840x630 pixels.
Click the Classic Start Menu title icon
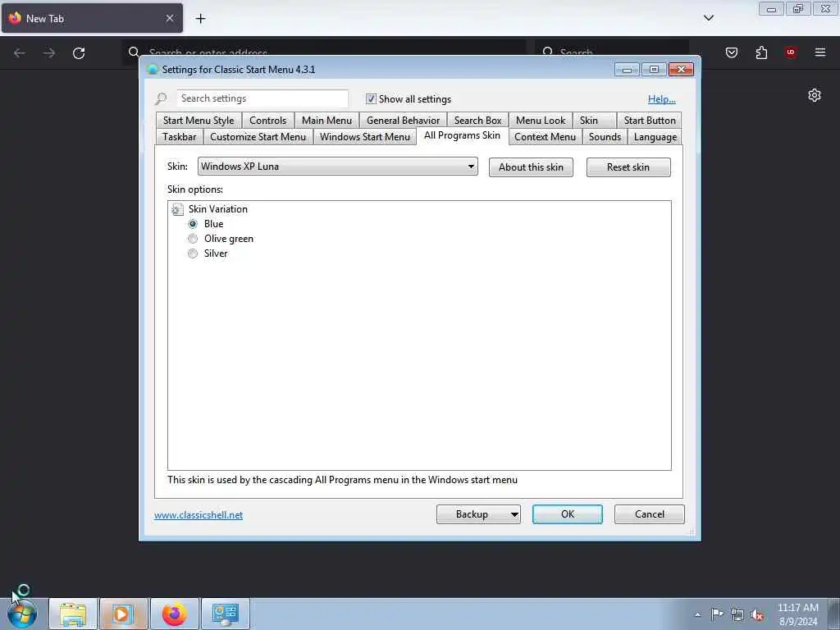tap(153, 69)
